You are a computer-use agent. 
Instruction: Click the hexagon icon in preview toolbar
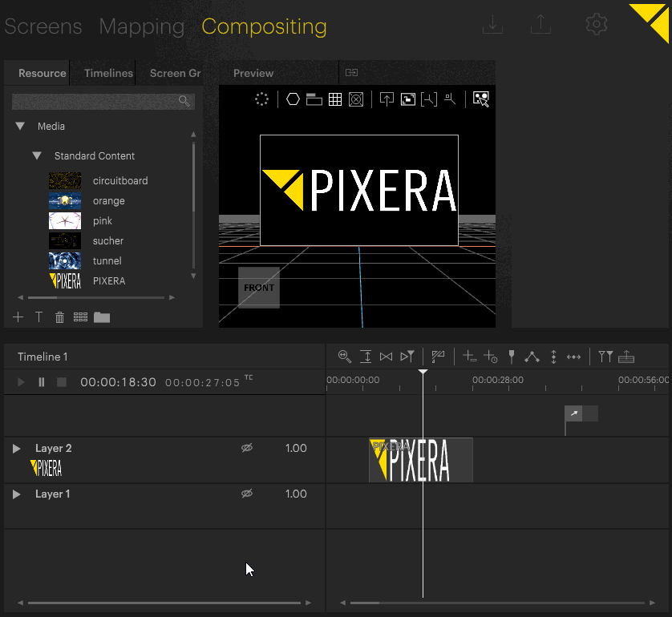(293, 99)
